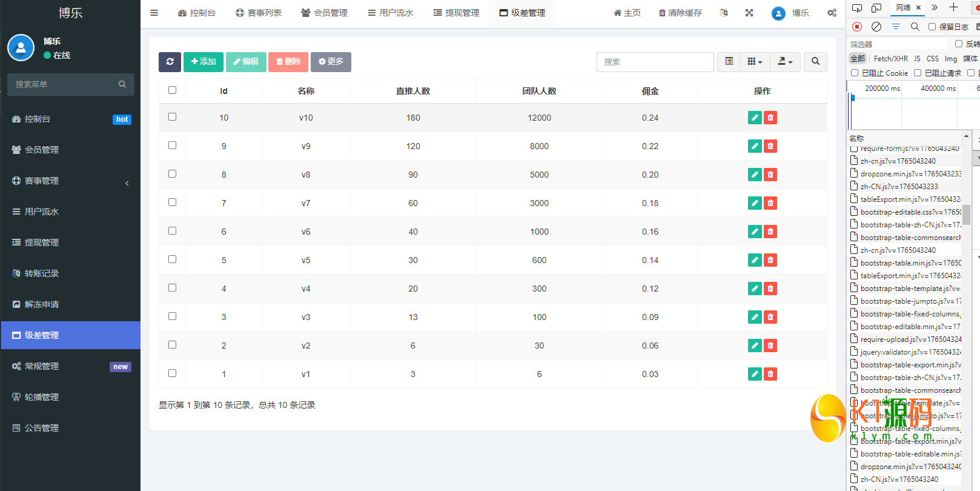Open 常规管理 in the sidebar
Screen dimensions: 980x491
coord(70,366)
